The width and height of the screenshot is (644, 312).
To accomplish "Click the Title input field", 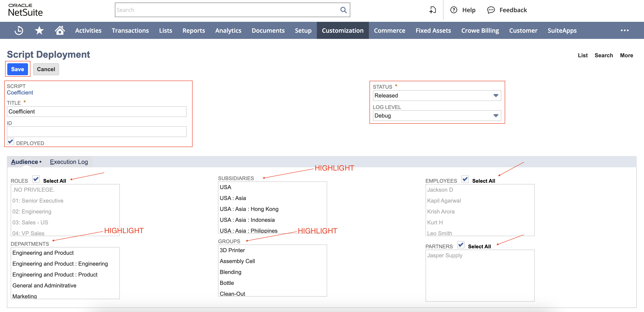I will (x=96, y=112).
